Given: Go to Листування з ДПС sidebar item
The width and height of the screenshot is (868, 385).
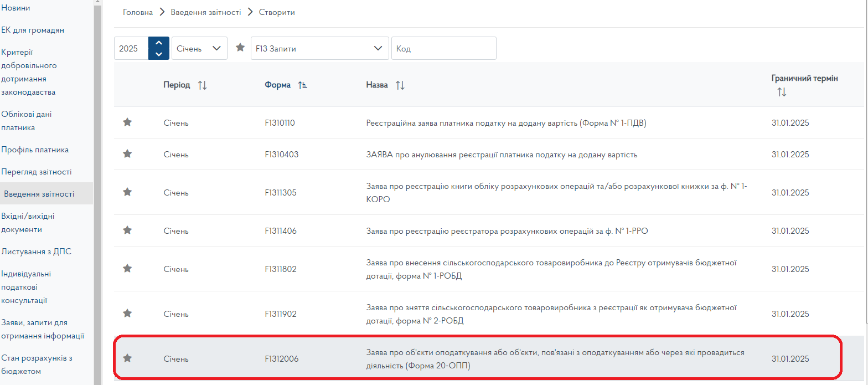Looking at the screenshot, I should [37, 251].
